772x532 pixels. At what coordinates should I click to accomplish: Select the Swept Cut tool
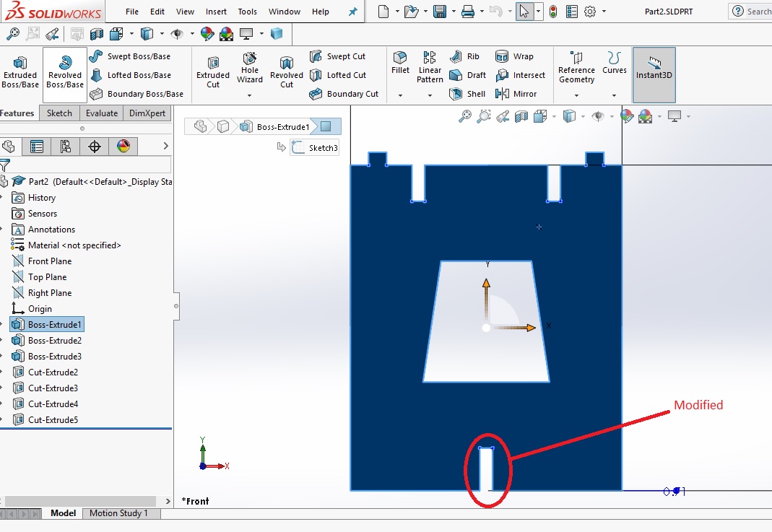(337, 56)
